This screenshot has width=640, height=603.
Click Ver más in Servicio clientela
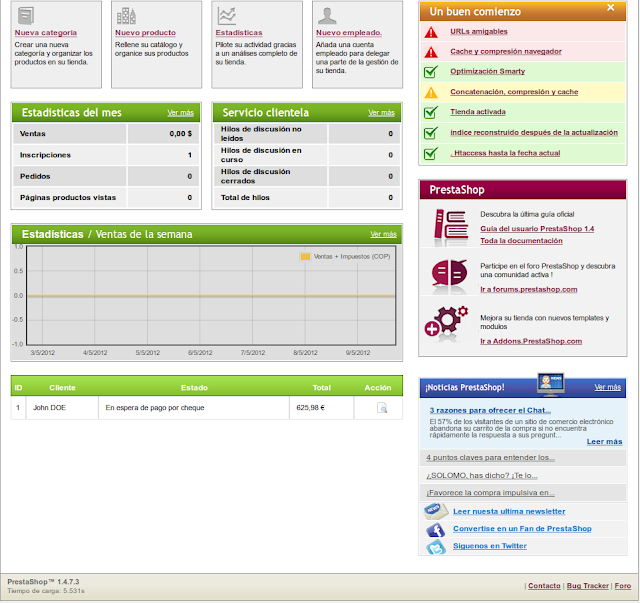pos(381,113)
